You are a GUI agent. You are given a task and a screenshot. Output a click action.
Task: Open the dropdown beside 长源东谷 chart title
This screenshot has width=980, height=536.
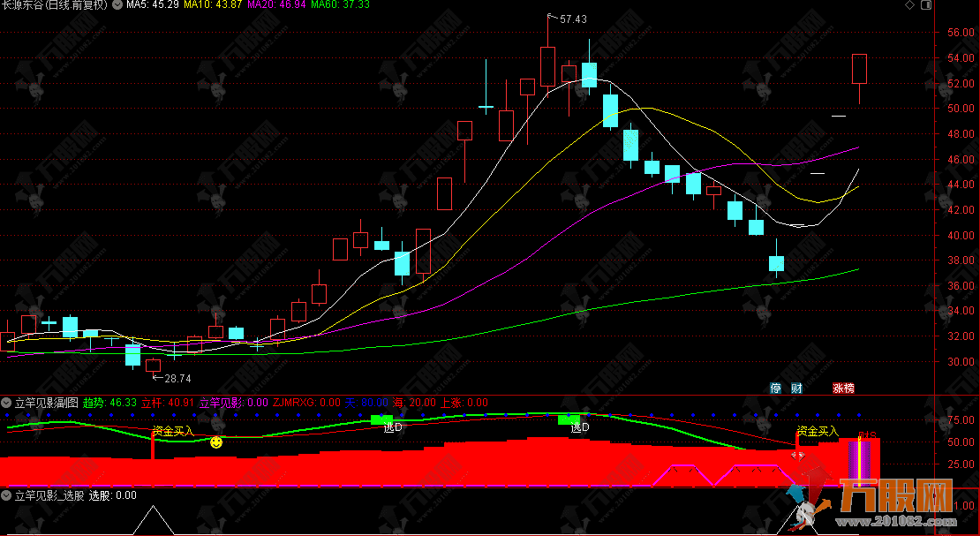pos(117,5)
